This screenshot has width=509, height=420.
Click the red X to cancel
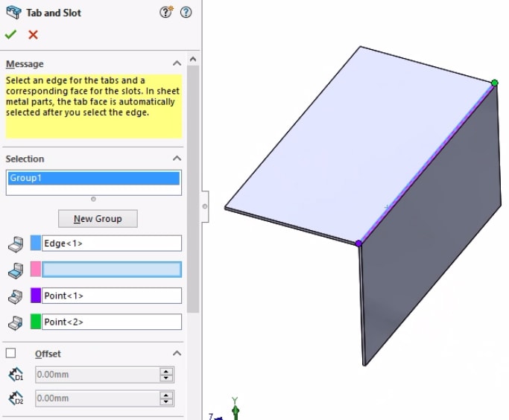[x=33, y=34]
